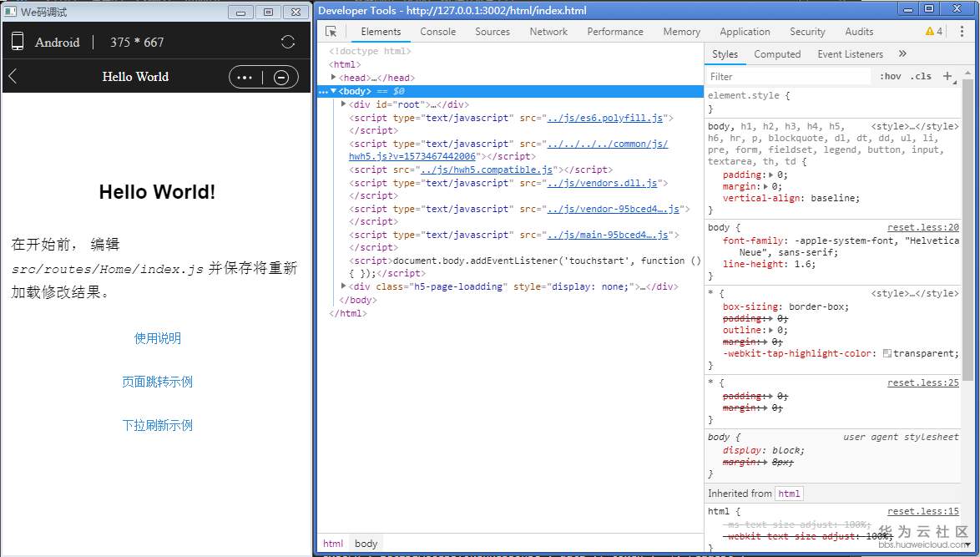Viewport: 980px width, 557px height.
Task: Click the circle-minus close icon in the Hello World header
Action: pyautogui.click(x=281, y=78)
